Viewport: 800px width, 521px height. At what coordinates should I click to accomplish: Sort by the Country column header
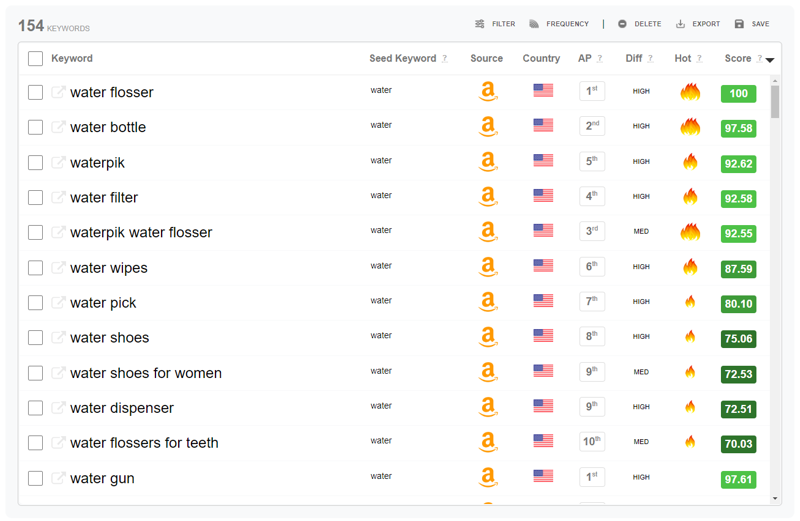(x=541, y=58)
